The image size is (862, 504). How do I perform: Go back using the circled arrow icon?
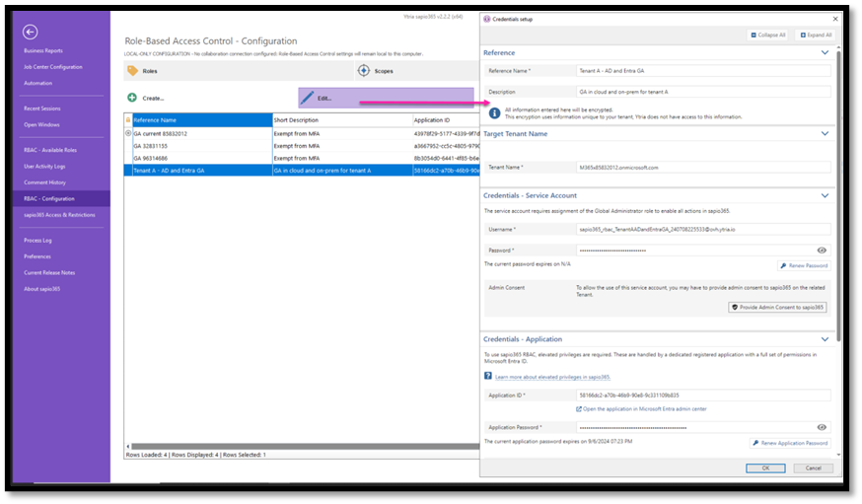click(31, 32)
